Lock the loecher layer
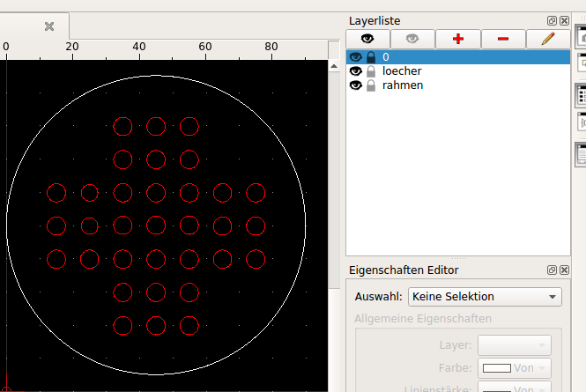586x392 pixels. tap(371, 71)
